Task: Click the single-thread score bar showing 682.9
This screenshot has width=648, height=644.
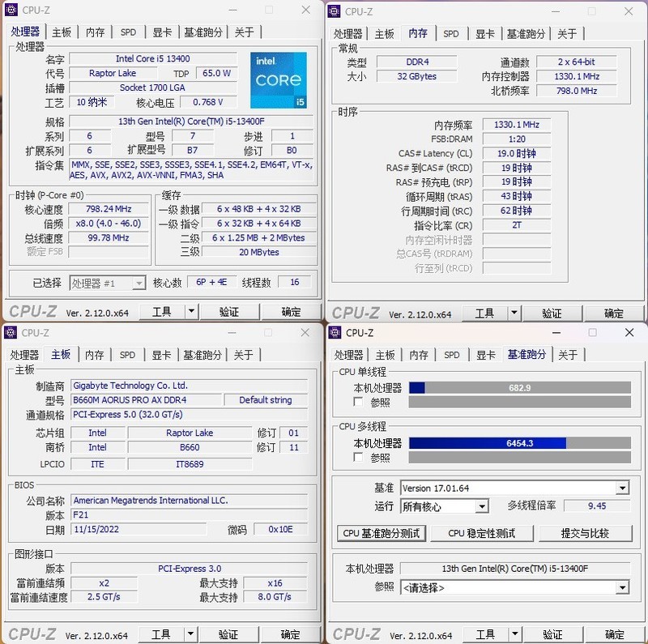Action: point(520,388)
